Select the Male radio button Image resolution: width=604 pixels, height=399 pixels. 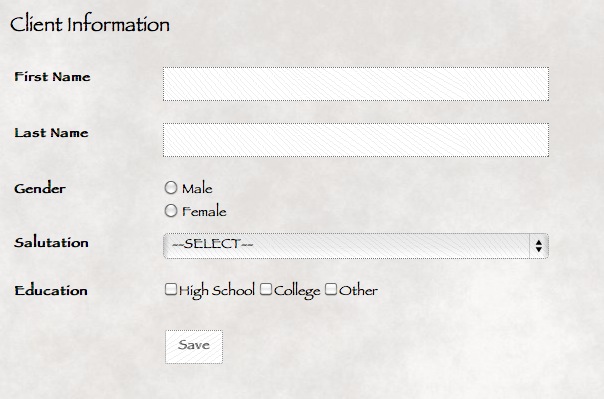pos(171,188)
